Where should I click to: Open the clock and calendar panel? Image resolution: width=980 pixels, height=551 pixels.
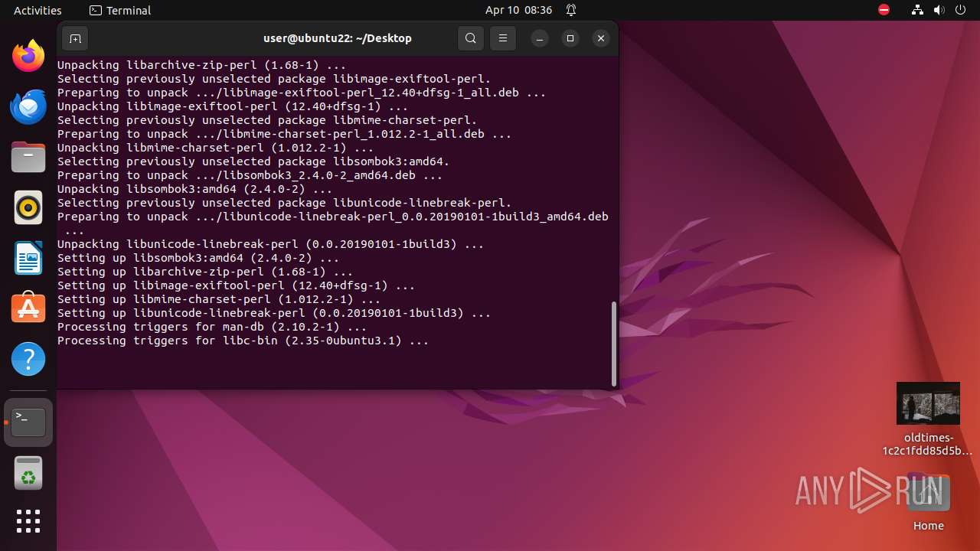click(x=518, y=10)
